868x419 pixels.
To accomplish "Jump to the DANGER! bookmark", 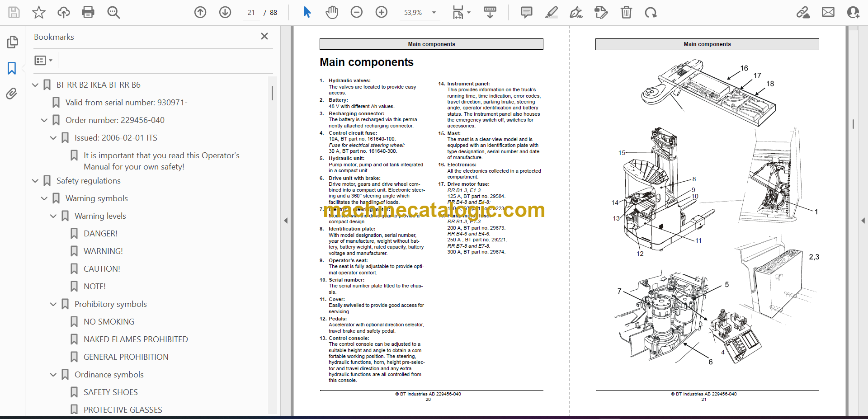I will click(x=100, y=234).
